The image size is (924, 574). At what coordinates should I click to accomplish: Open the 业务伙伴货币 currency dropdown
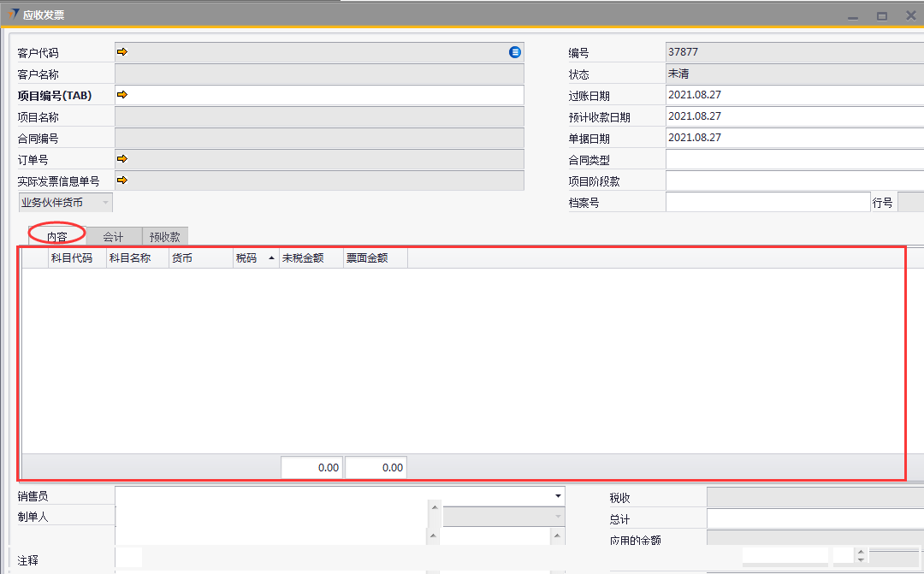pos(105,203)
